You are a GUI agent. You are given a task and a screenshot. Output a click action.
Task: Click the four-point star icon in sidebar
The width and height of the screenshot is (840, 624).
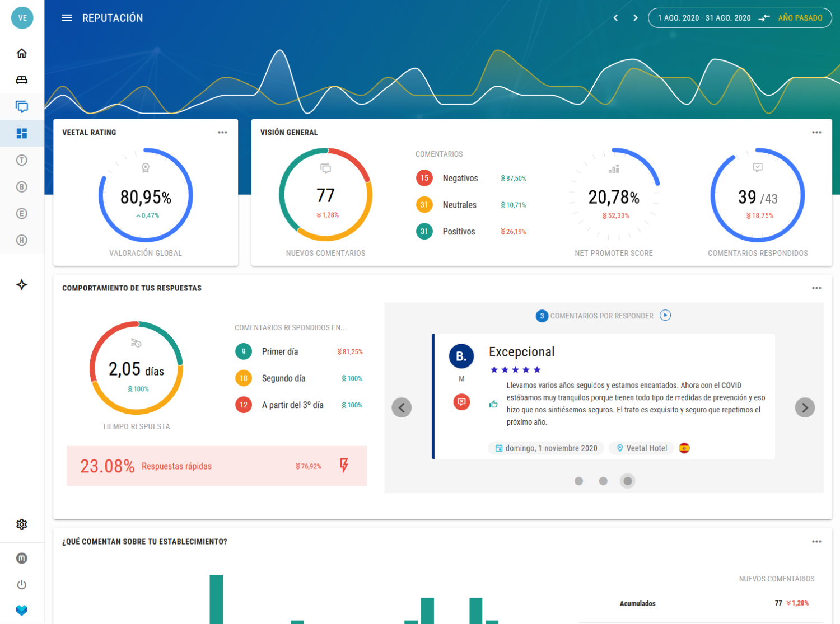(x=22, y=284)
